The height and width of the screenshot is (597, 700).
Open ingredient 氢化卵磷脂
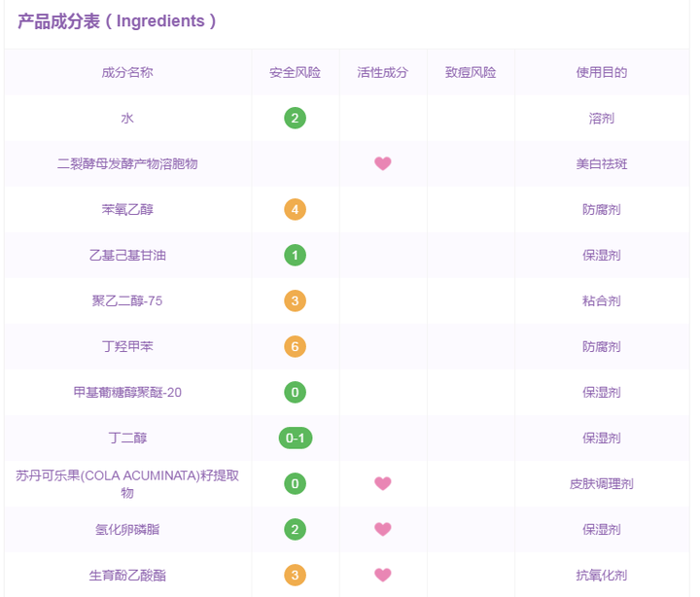(x=127, y=530)
